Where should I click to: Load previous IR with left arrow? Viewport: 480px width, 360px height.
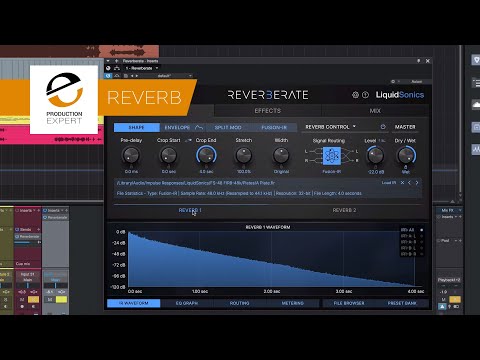pos(410,183)
